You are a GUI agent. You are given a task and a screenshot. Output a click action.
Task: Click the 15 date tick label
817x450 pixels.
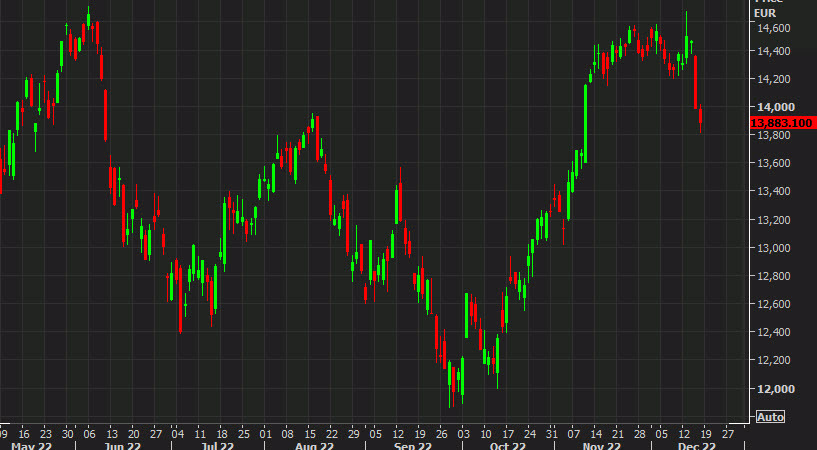pyautogui.click(x=310, y=434)
